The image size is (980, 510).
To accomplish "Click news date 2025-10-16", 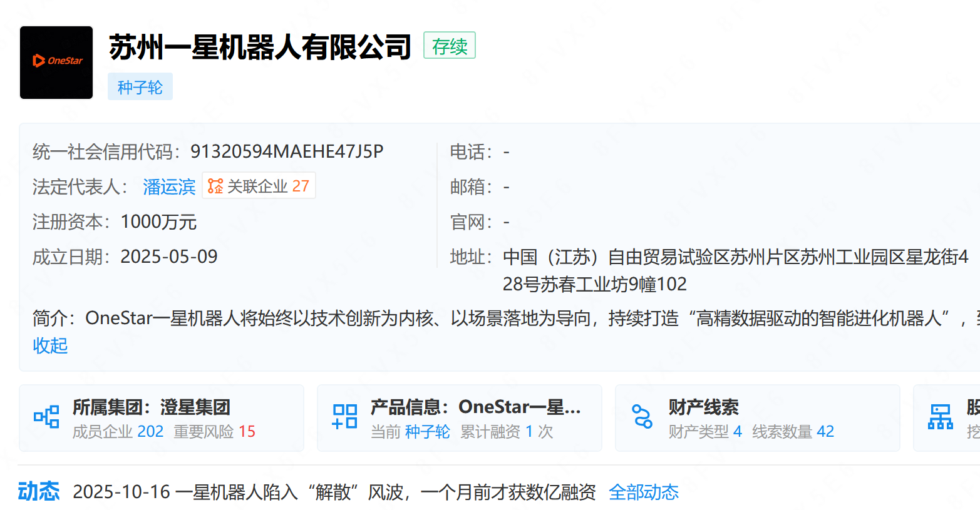I will [x=121, y=492].
